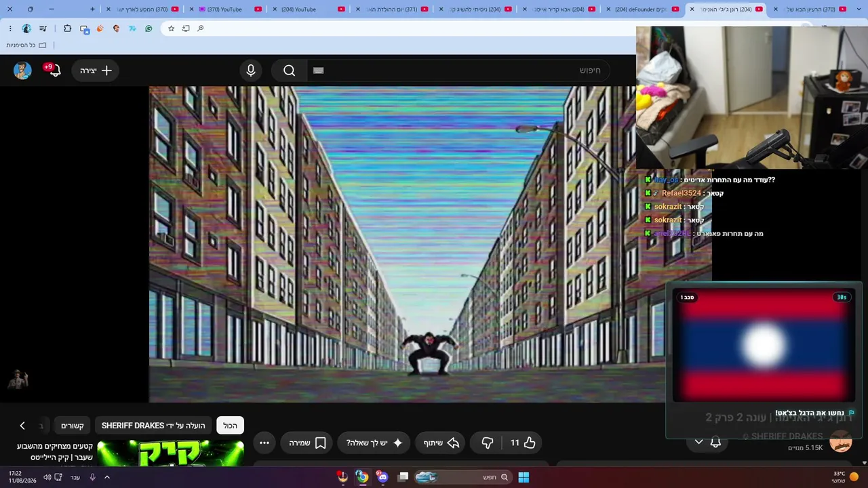Click the 7TV extension icon
The width and height of the screenshot is (868, 488).
click(132, 28)
